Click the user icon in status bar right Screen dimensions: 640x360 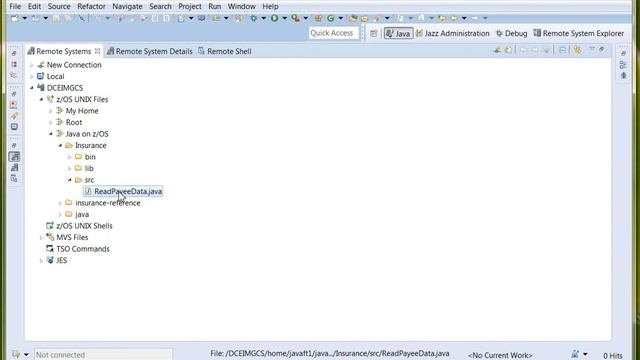click(575, 354)
